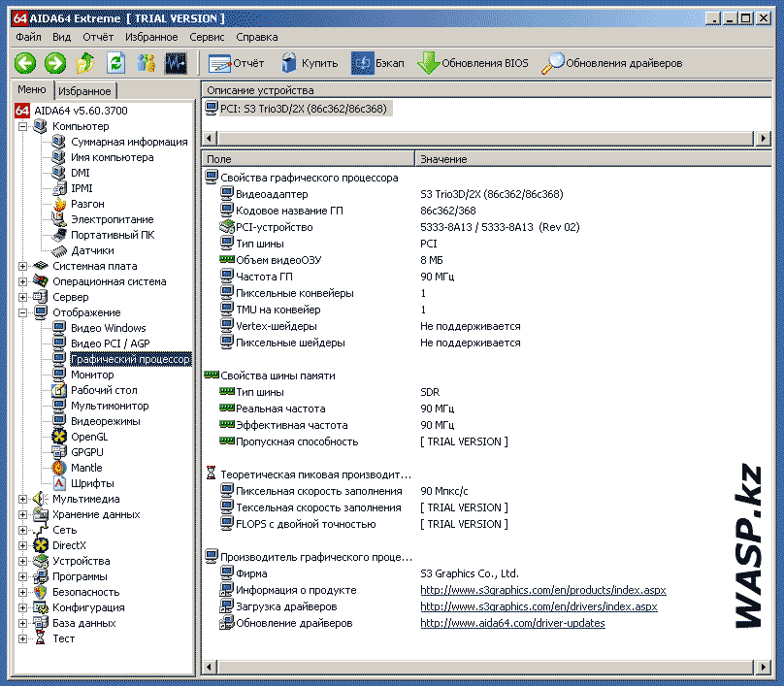784x686 pixels.
Task: Open the Избранное menu in menu bar
Action: click(x=151, y=37)
